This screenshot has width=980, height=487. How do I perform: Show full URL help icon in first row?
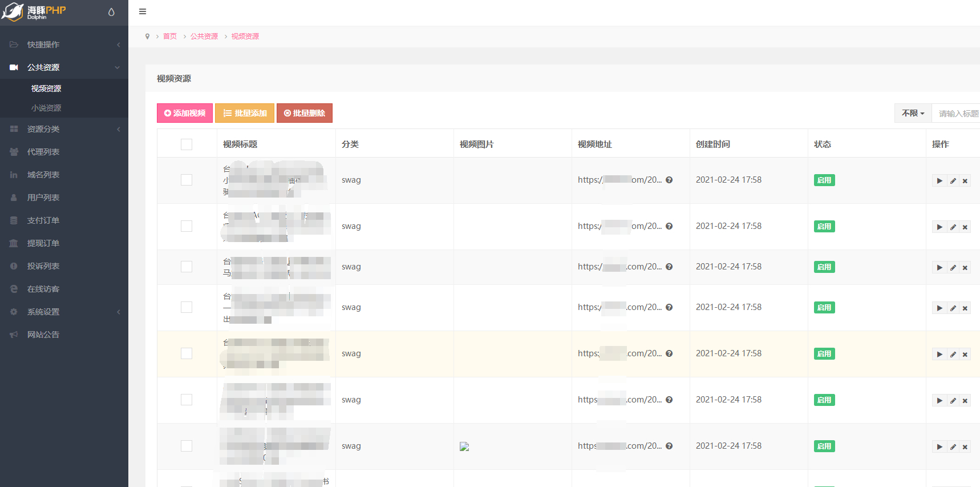(669, 180)
